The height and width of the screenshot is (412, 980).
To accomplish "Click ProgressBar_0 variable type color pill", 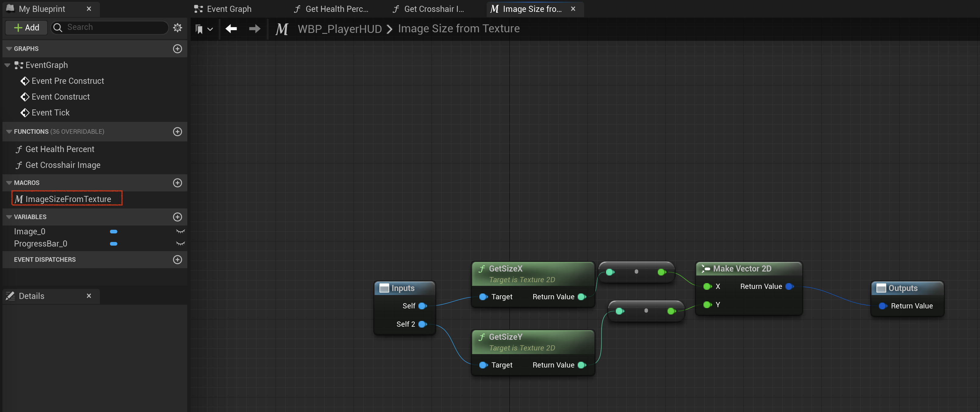I will click(x=113, y=244).
